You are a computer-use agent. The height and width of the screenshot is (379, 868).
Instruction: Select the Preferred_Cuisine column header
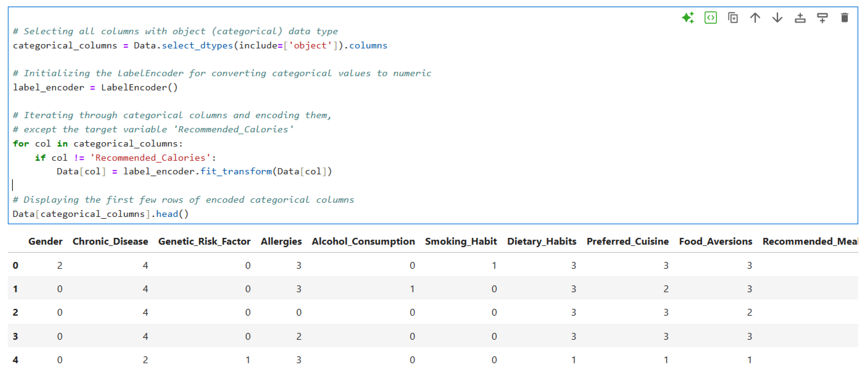point(627,241)
